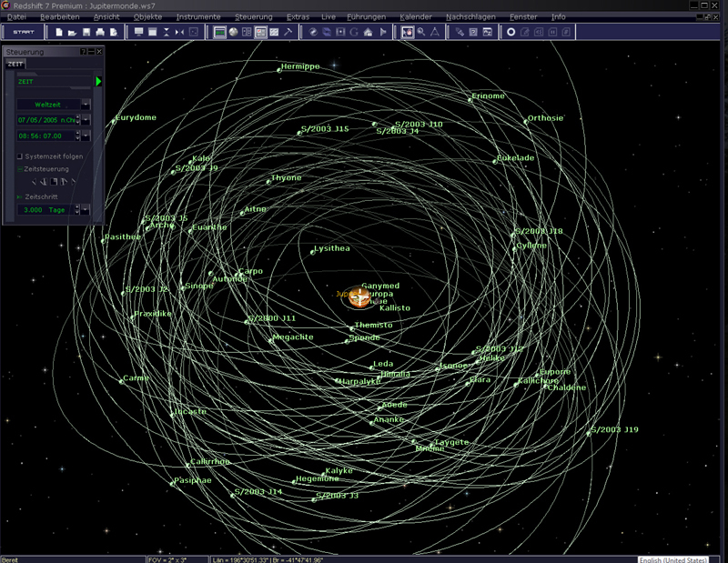Image resolution: width=728 pixels, height=563 pixels.
Task: Collapse the Zeitsteuerung section
Action: pos(20,169)
